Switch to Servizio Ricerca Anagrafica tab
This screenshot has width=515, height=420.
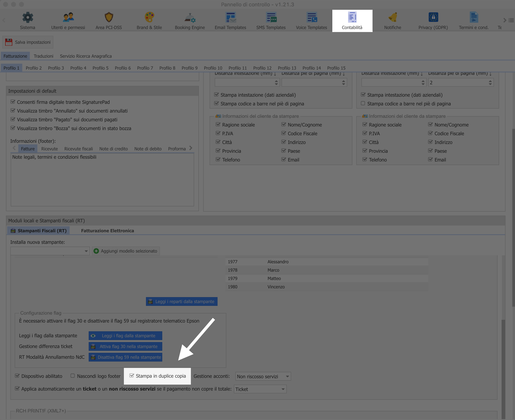[86, 56]
